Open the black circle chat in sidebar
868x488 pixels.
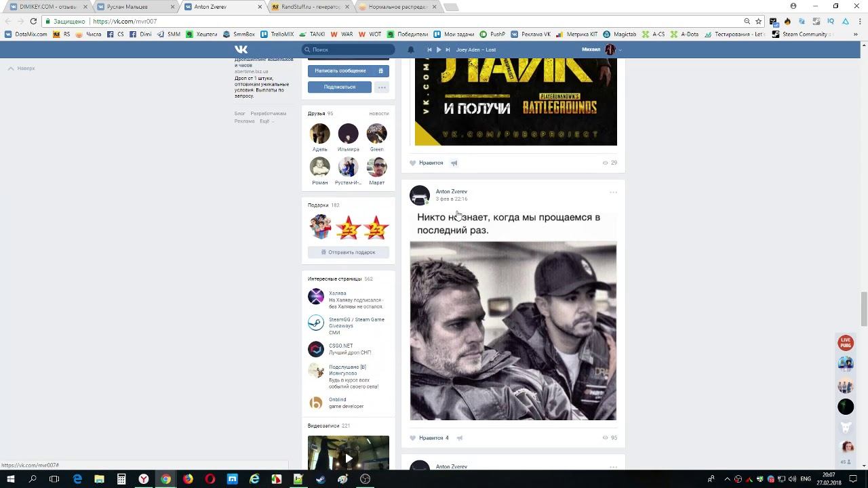tap(846, 407)
